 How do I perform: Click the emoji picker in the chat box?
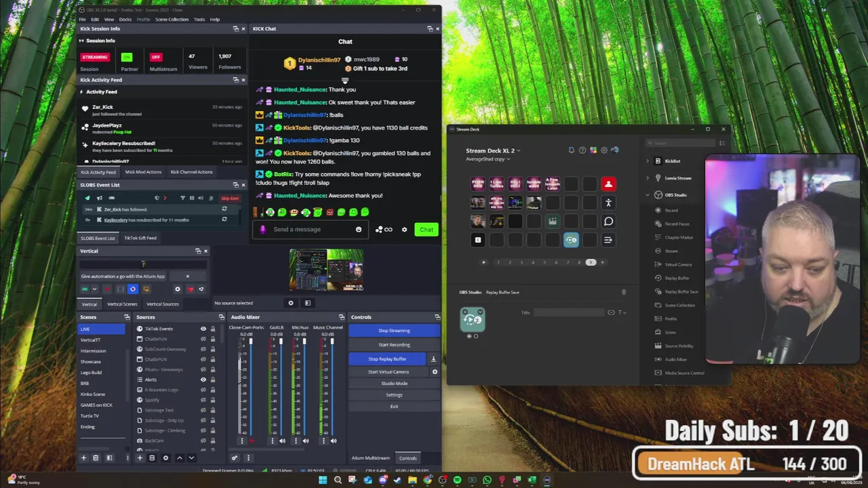(x=359, y=229)
